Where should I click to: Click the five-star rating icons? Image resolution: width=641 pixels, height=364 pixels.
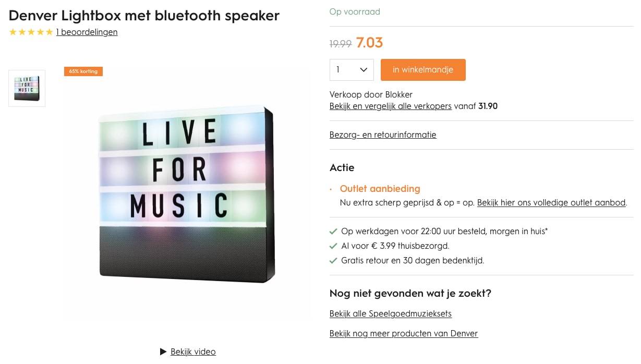click(31, 32)
